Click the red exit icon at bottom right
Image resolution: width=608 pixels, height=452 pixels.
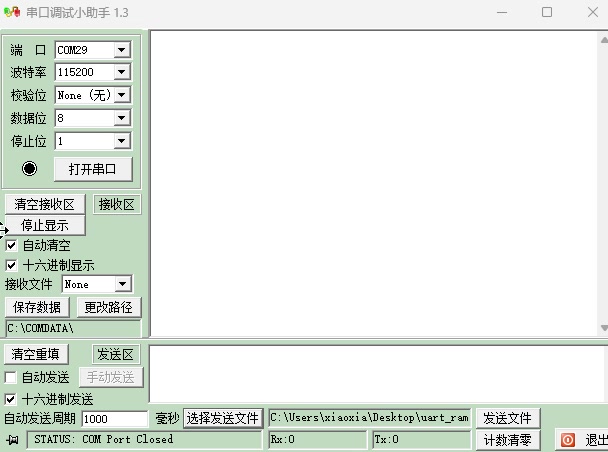point(567,440)
